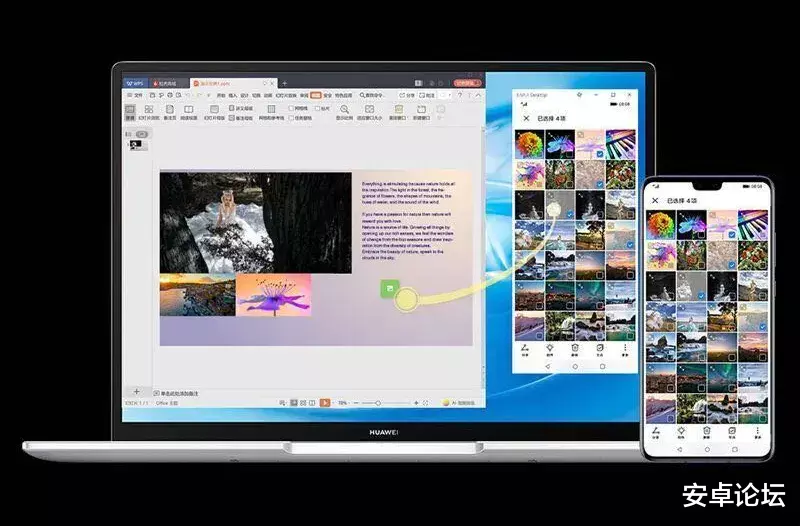Open settings gear in EMUI Desktop title bar
The width and height of the screenshot is (800, 526).
[580, 95]
